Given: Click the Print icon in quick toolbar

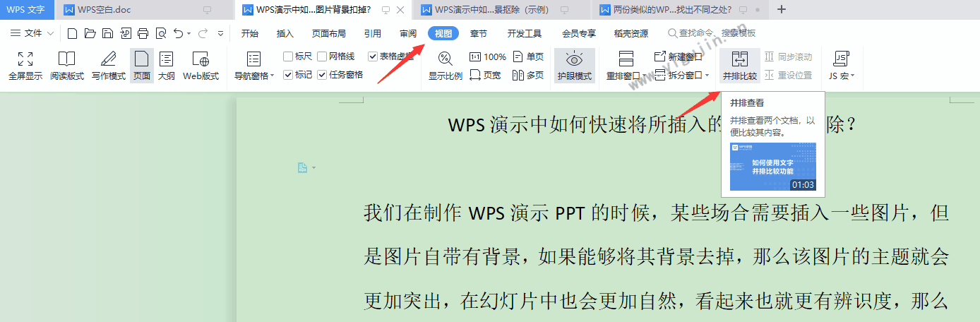Looking at the screenshot, I should coord(143,33).
